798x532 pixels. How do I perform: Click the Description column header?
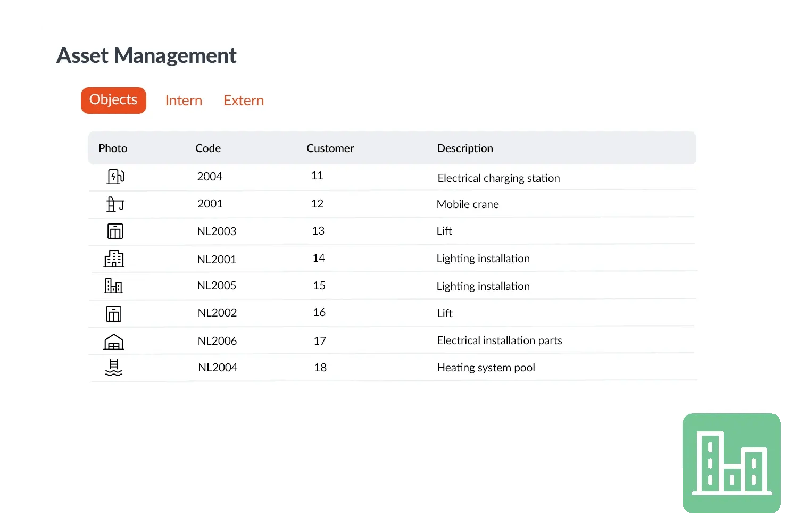(465, 148)
